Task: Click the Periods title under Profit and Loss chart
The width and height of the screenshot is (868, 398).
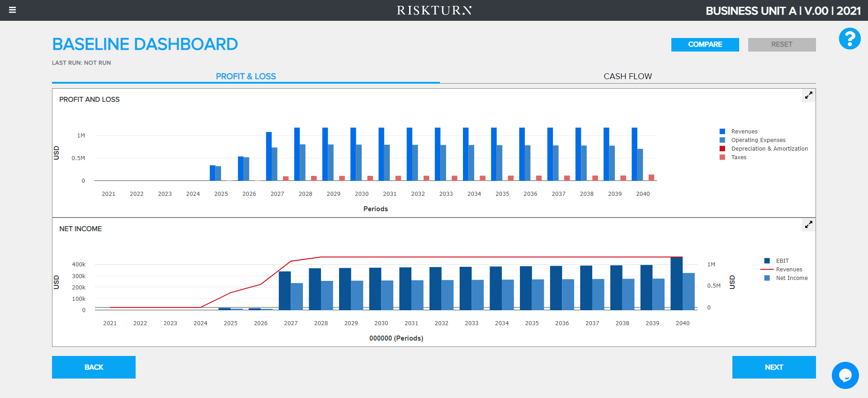Action: 376,209
